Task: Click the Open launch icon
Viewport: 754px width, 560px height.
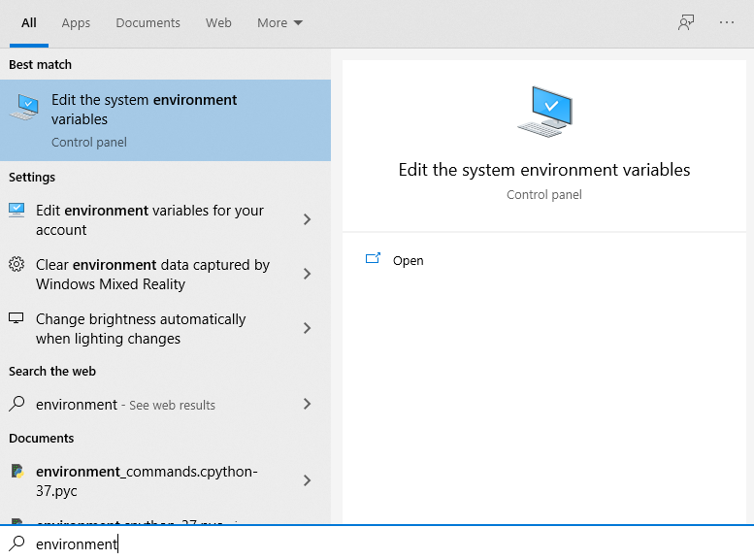Action: point(373,259)
